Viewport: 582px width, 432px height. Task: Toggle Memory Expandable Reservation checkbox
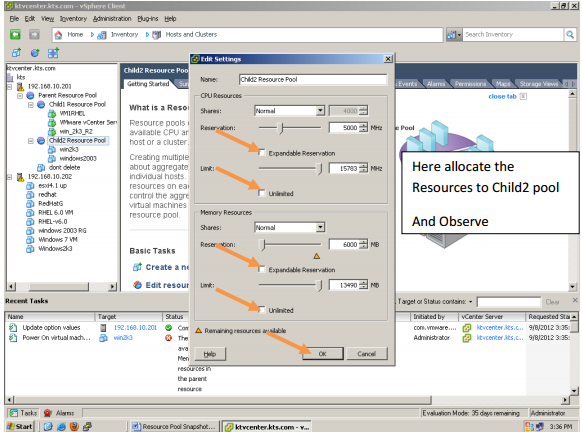[262, 269]
